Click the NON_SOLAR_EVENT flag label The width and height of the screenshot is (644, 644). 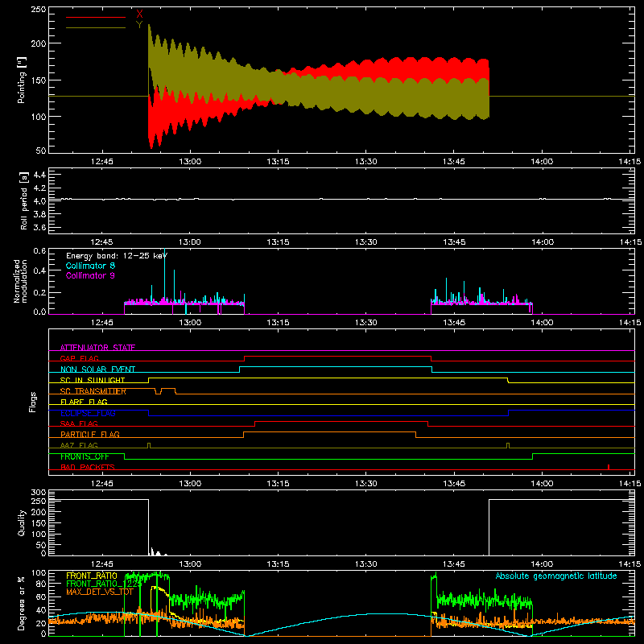coord(97,369)
